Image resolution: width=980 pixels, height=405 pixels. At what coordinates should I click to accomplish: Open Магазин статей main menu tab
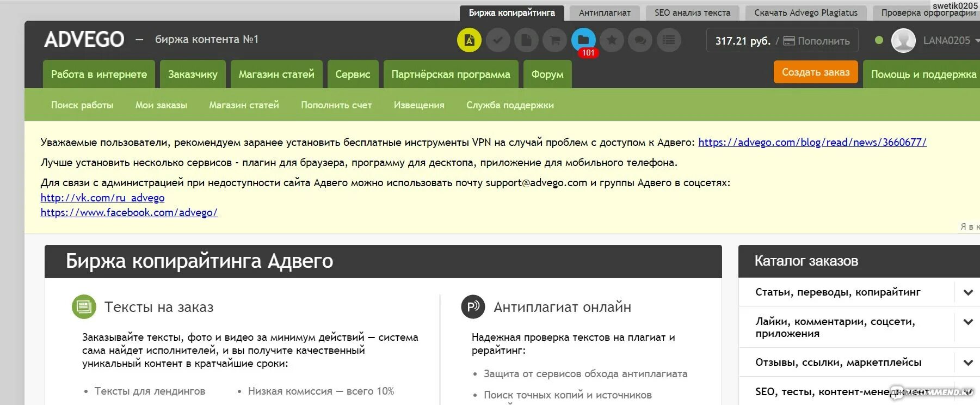[x=276, y=74]
